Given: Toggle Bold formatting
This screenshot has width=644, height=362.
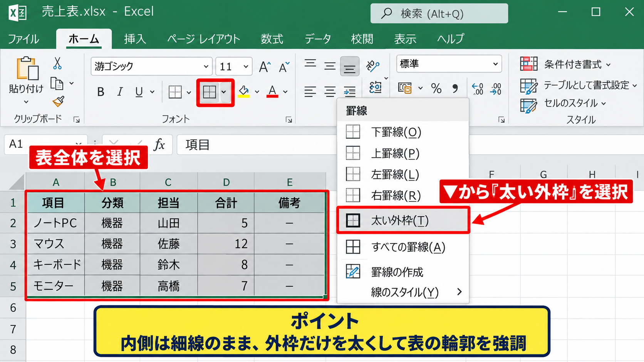Looking at the screenshot, I should coord(101,92).
